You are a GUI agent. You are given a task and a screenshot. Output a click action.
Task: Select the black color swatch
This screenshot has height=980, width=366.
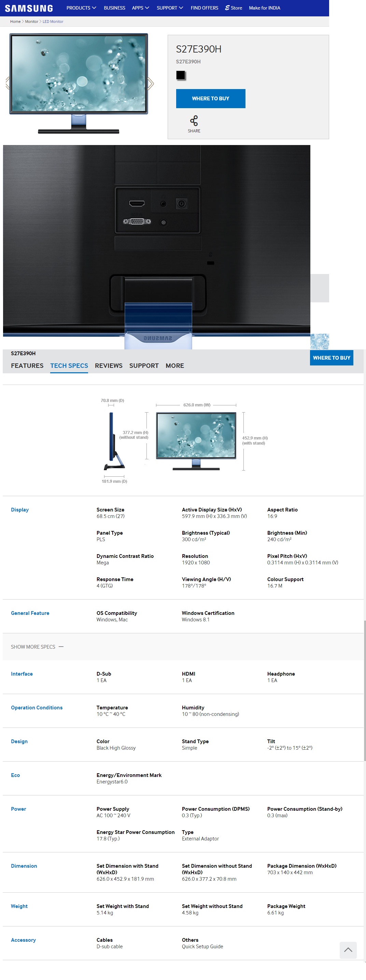coord(181,75)
